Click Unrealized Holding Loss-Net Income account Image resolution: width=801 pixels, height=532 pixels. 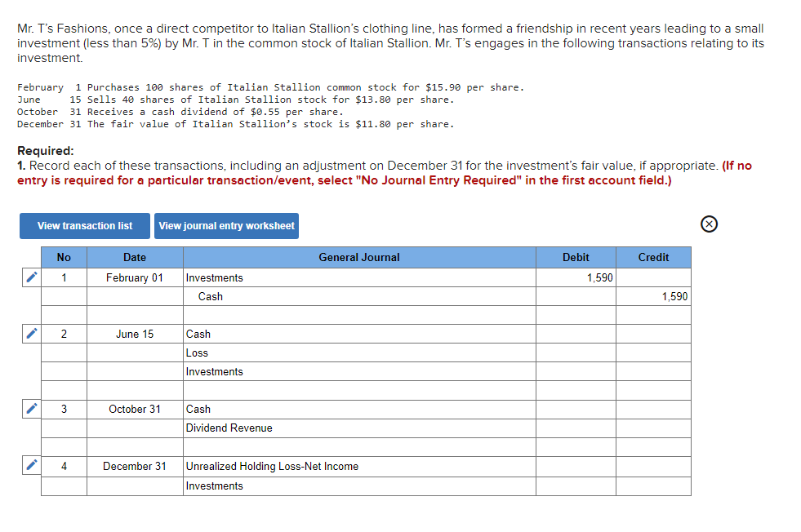(x=359, y=466)
